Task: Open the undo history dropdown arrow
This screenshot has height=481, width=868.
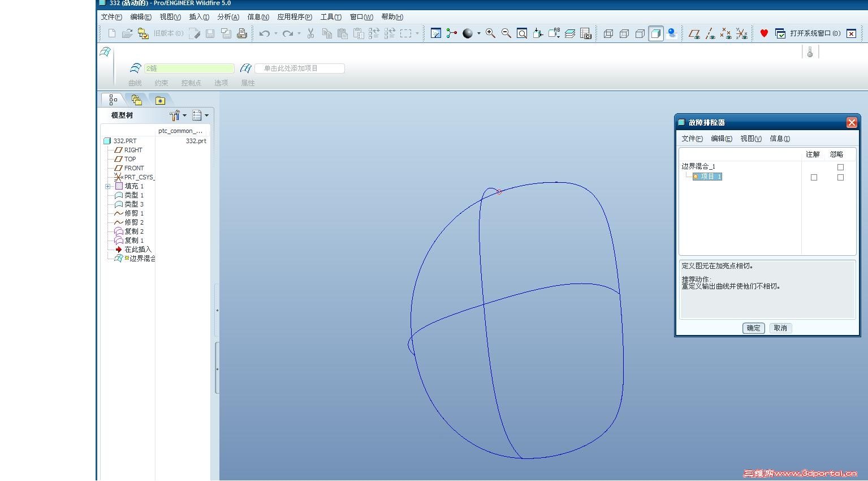Action: [276, 33]
